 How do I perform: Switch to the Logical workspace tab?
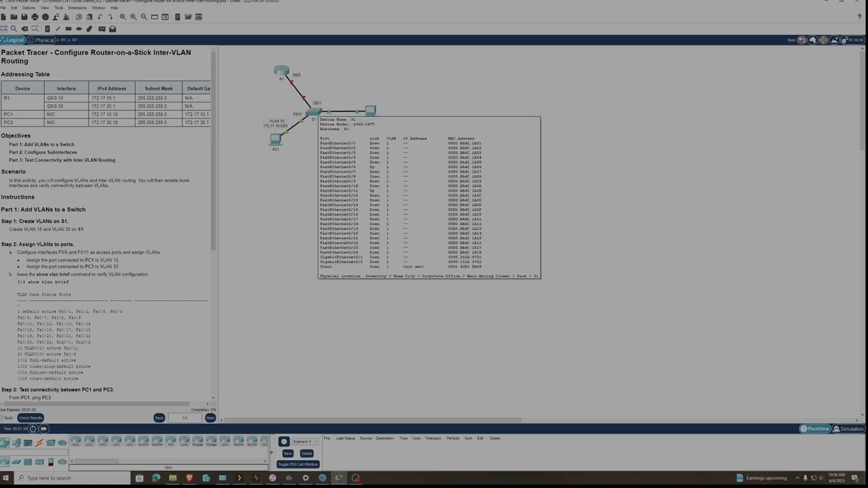[13, 40]
